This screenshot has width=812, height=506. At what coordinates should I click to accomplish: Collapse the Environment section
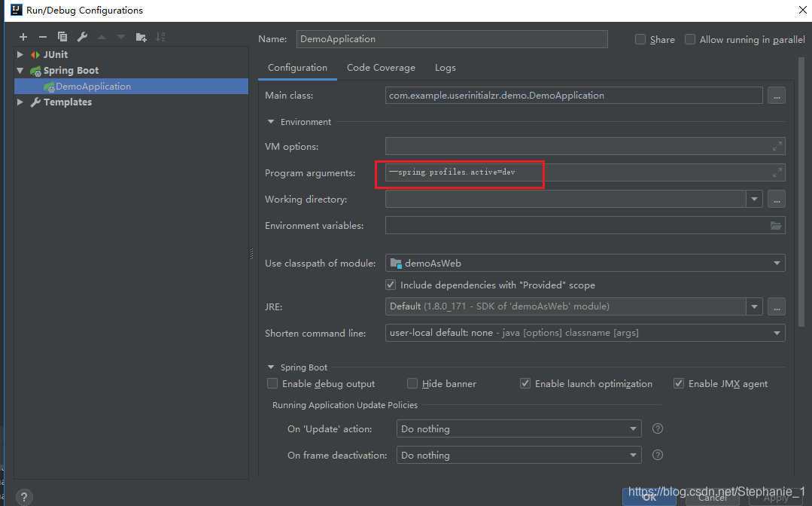[x=270, y=122]
